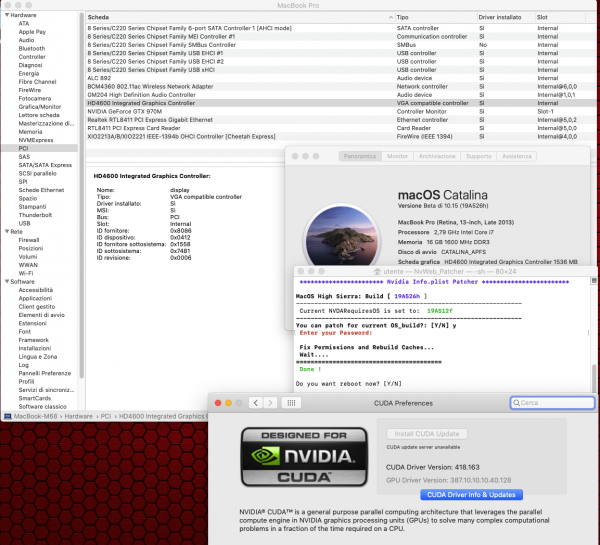Click the magnifier icon in Cerca field
This screenshot has width=600, height=545.
coord(516,403)
